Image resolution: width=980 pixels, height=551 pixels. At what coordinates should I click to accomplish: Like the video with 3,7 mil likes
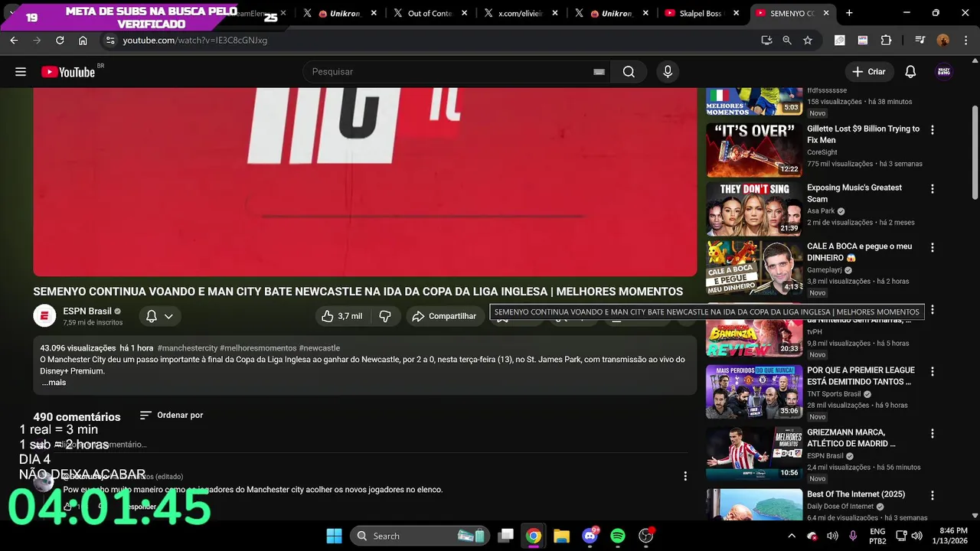click(x=342, y=316)
